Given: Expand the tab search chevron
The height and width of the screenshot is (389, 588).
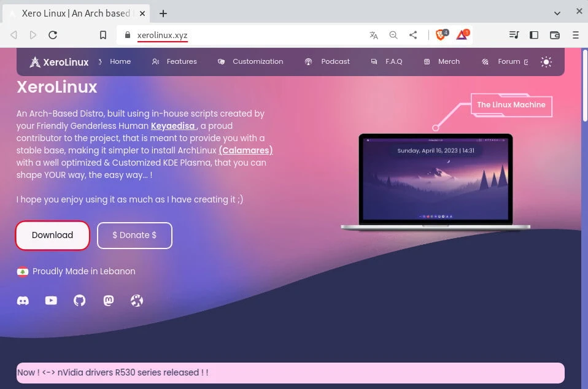Looking at the screenshot, I should tap(557, 13).
